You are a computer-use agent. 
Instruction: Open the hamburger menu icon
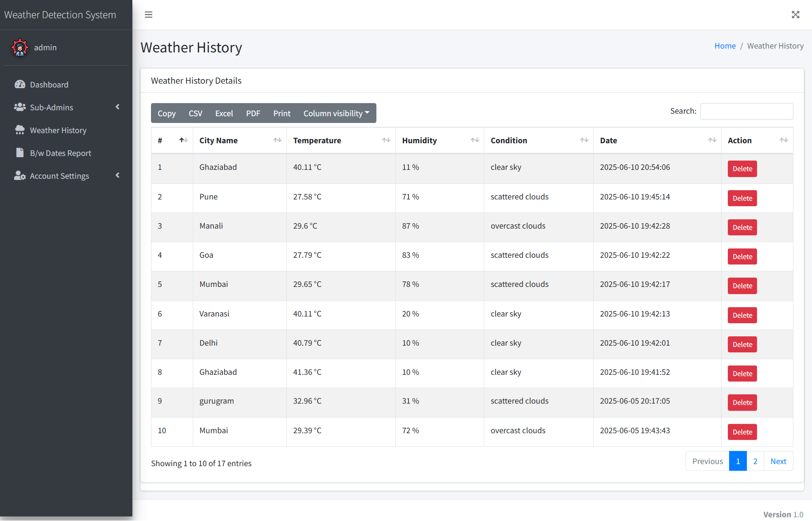tap(148, 15)
